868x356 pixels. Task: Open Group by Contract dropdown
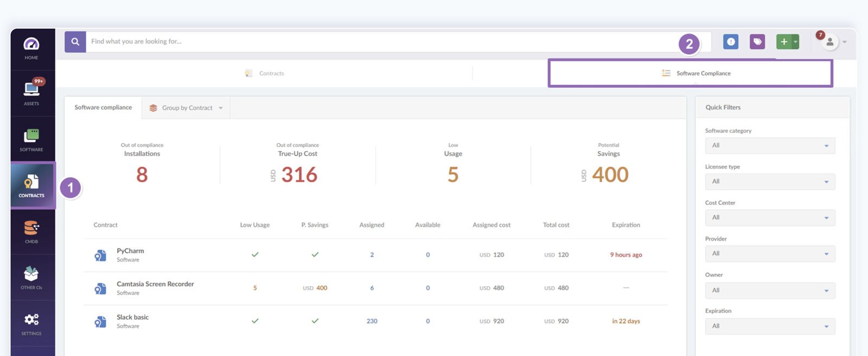(x=187, y=108)
